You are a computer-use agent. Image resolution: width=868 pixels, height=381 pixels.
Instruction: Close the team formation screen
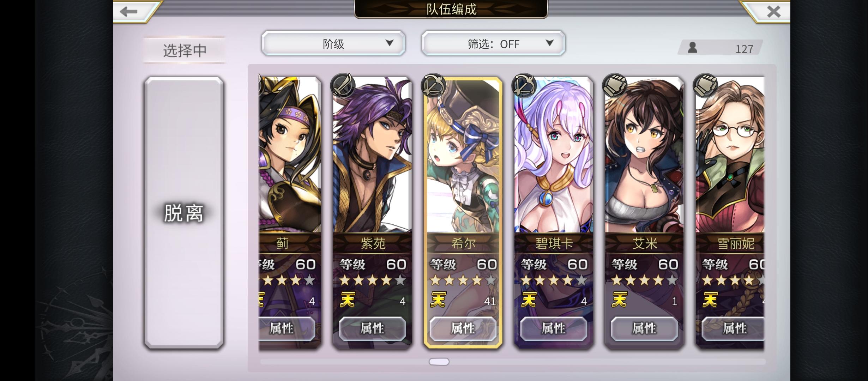tap(773, 12)
